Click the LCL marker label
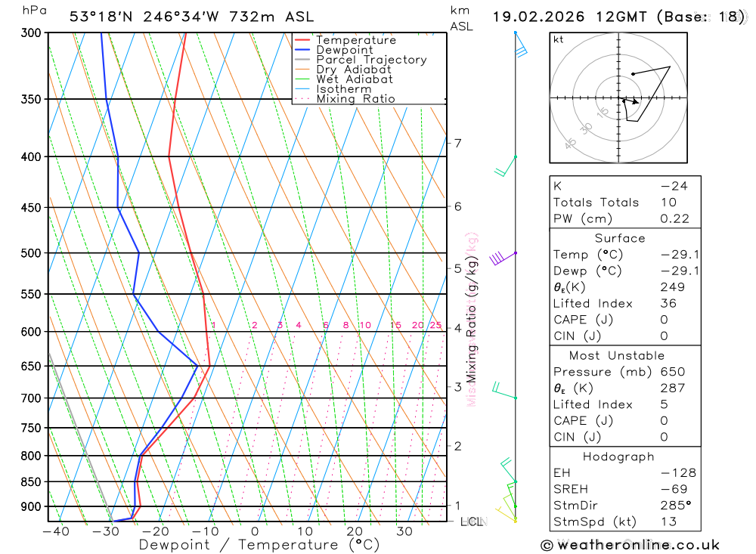 point(473,522)
